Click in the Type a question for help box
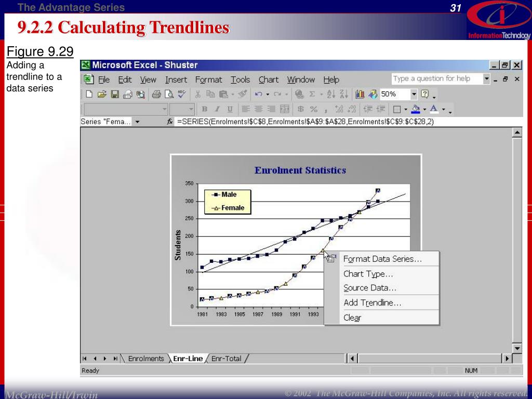Screen dimensions: 532x399 437,79
